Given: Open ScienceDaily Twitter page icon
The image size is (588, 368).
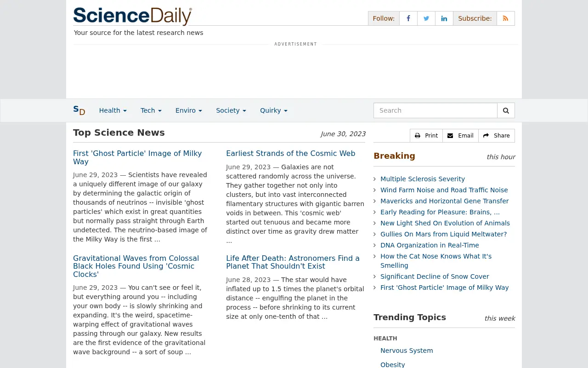Looking at the screenshot, I should coord(426,18).
